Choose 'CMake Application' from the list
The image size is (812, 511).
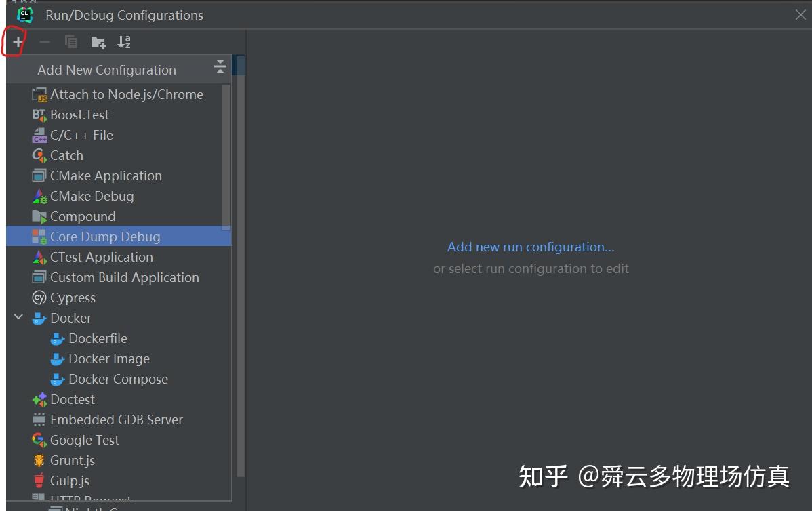[106, 176]
